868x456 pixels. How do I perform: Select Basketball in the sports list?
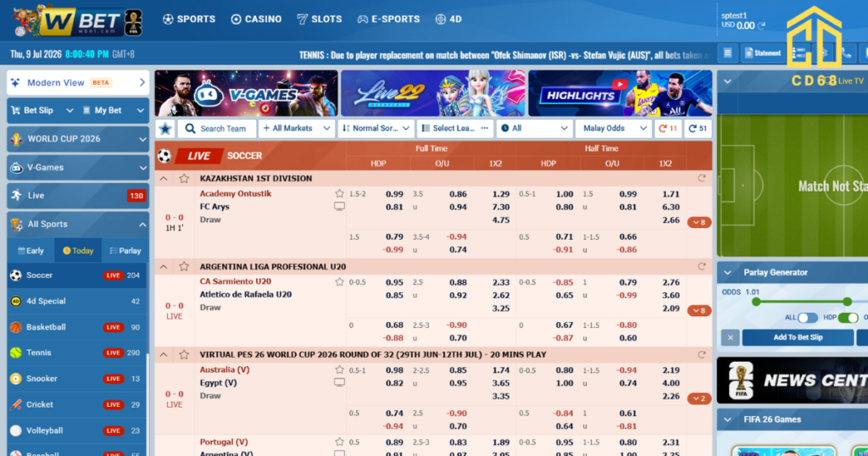77,327
